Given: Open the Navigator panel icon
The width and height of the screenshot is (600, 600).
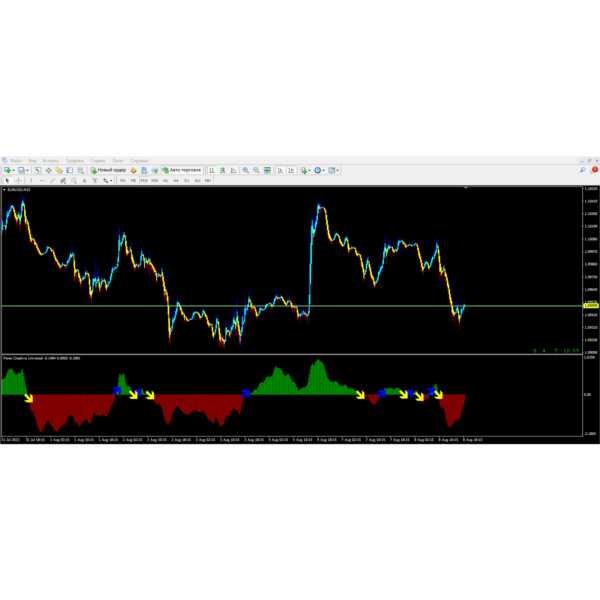Looking at the screenshot, I should pos(59,170).
